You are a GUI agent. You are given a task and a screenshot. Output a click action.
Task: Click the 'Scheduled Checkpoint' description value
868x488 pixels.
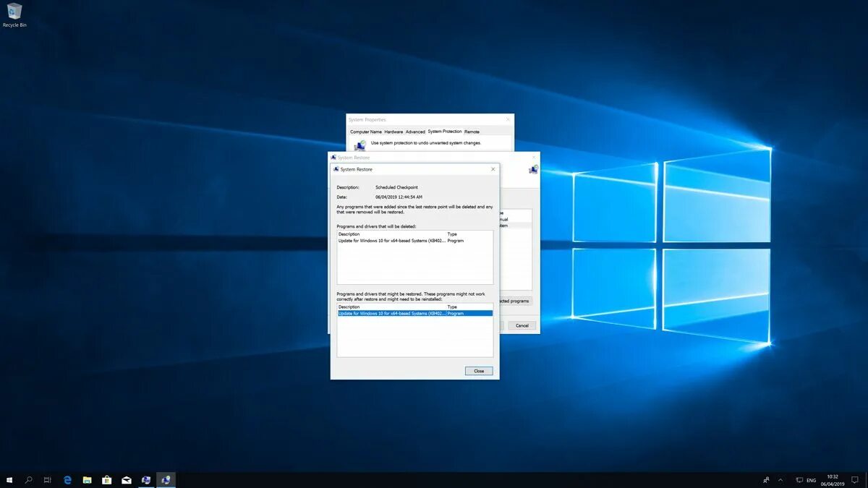396,187
